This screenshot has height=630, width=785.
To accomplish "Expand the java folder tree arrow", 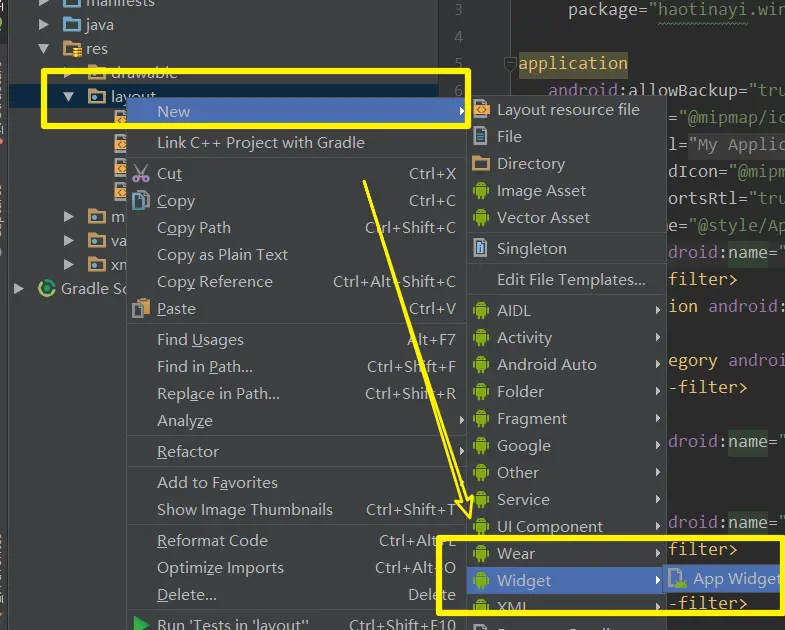I will 44,25.
